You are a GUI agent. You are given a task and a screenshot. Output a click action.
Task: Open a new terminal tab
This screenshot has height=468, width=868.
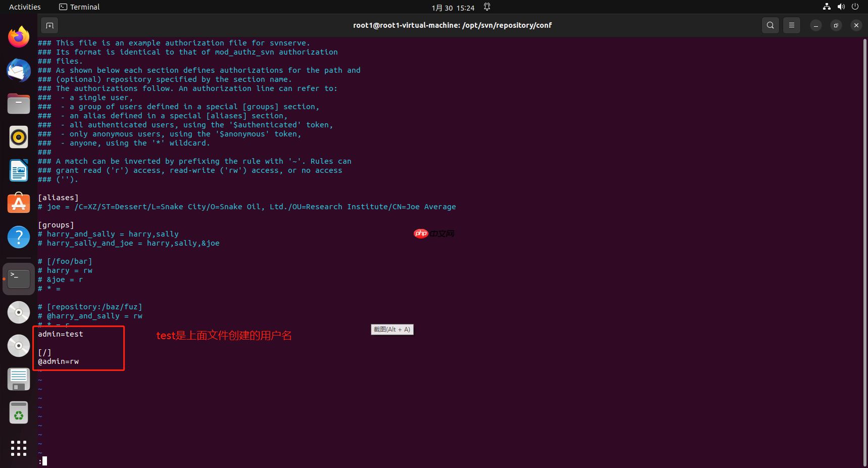pyautogui.click(x=50, y=25)
